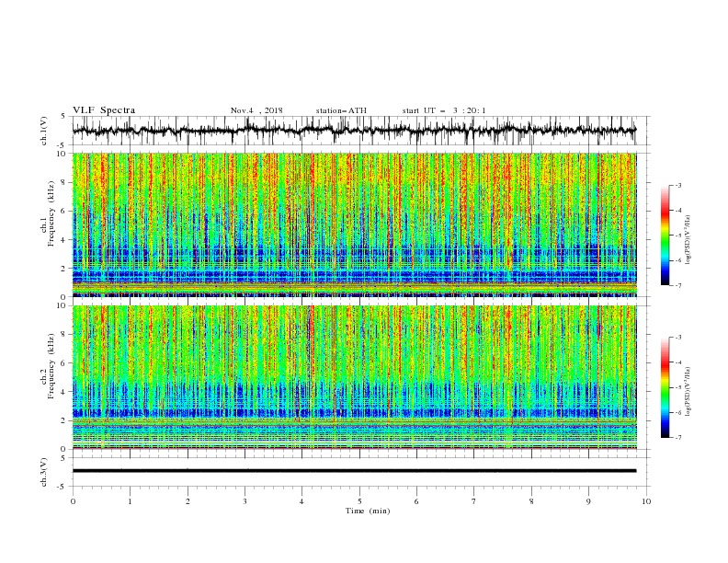Click the ch.3 flat black trace
Viewport: 728px width, 563px height.
[354, 471]
